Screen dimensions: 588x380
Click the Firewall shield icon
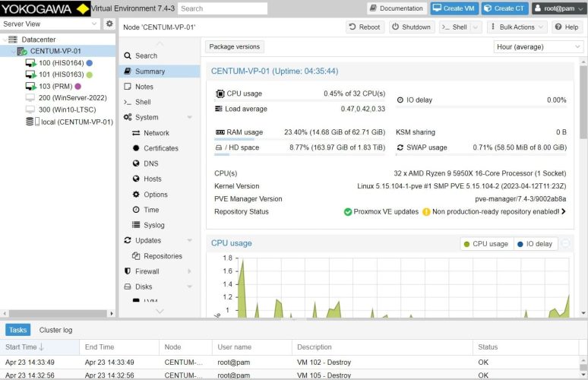click(128, 271)
